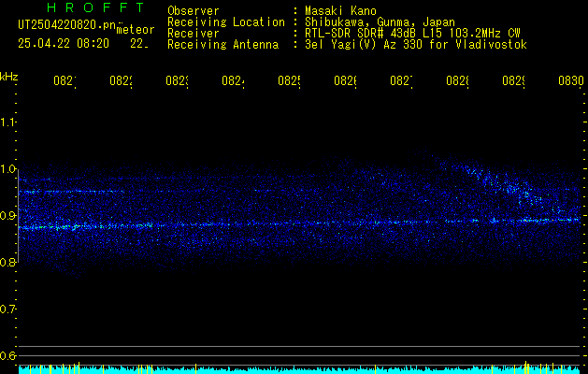Click the 0.8 kHz frequency axis label

pyautogui.click(x=7, y=263)
